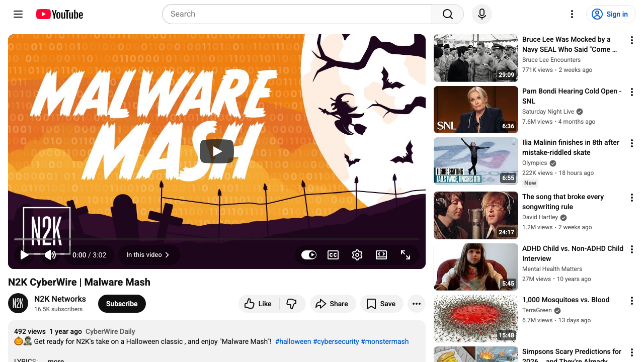This screenshot has width=644, height=362.
Task: Open the Pam Bondi Hearing Cold Open thumbnail
Action: coord(476,110)
